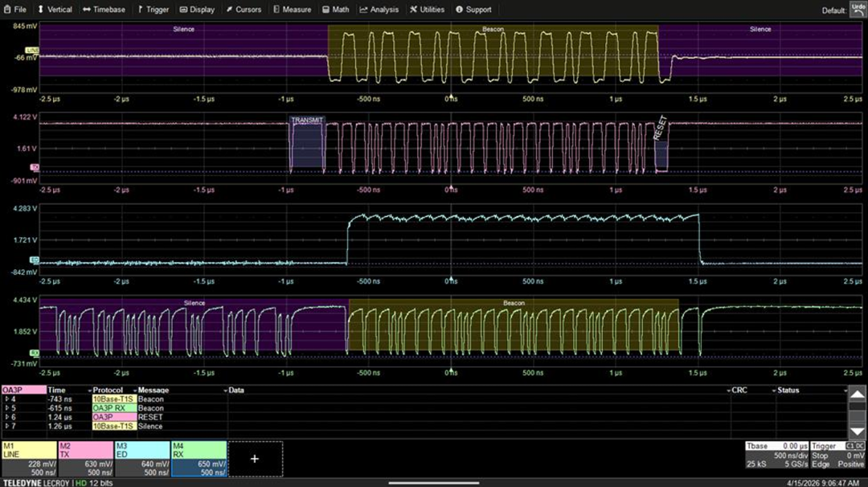Screen dimensions: 868x487
Task: Expand decode table row 5
Action: 6,408
